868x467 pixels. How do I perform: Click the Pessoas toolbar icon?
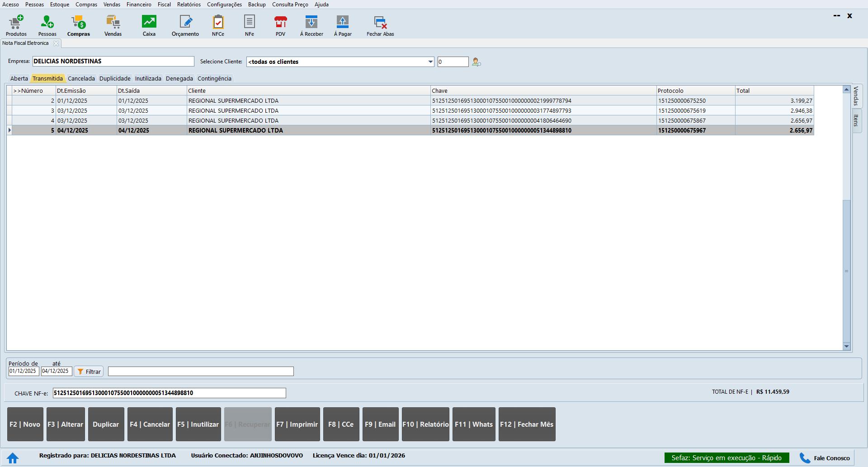coord(47,25)
